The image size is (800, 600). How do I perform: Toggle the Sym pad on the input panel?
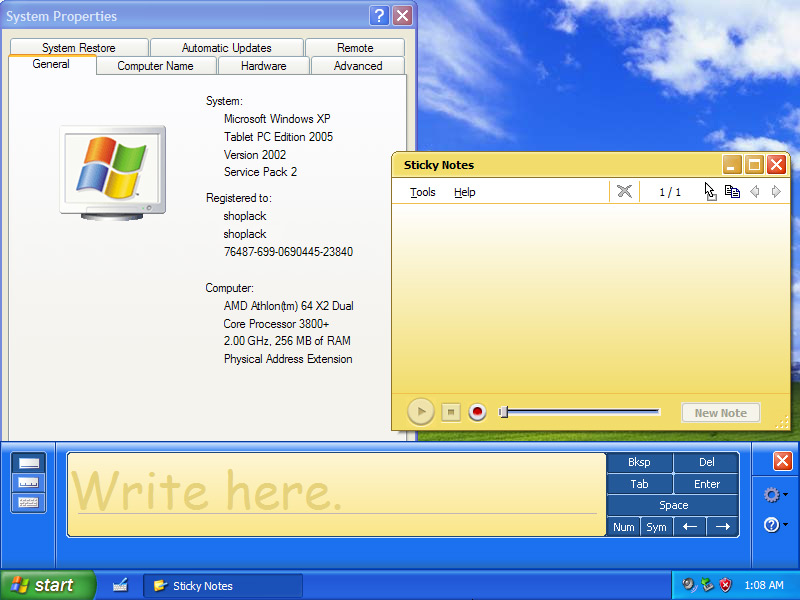(656, 527)
